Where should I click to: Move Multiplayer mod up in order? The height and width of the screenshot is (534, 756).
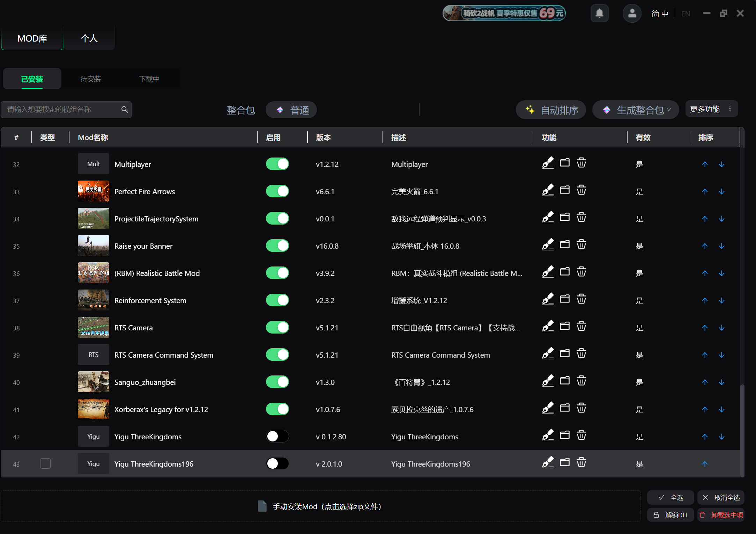(705, 164)
